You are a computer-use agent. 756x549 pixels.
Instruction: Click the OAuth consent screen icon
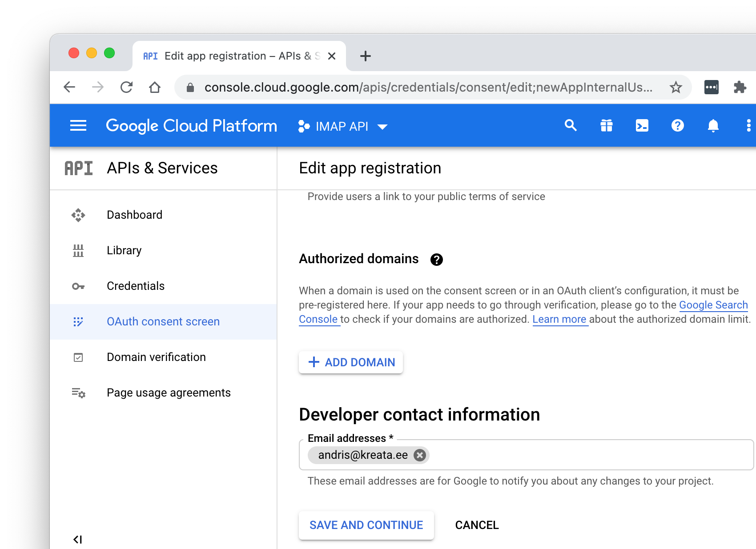click(78, 322)
